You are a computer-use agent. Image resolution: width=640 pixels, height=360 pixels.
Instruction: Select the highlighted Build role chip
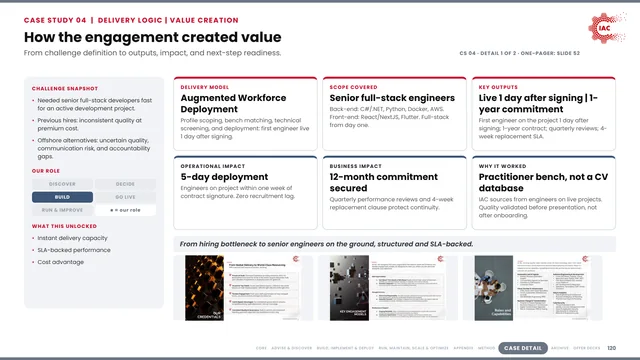[62, 197]
